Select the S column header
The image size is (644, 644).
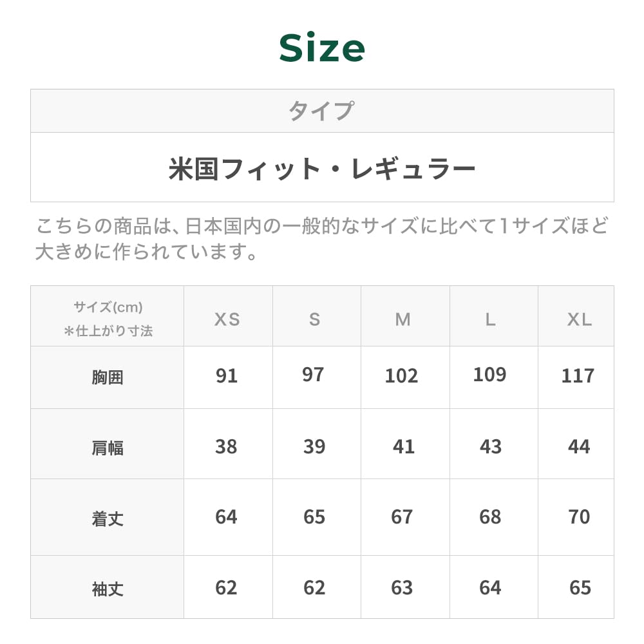click(x=314, y=319)
